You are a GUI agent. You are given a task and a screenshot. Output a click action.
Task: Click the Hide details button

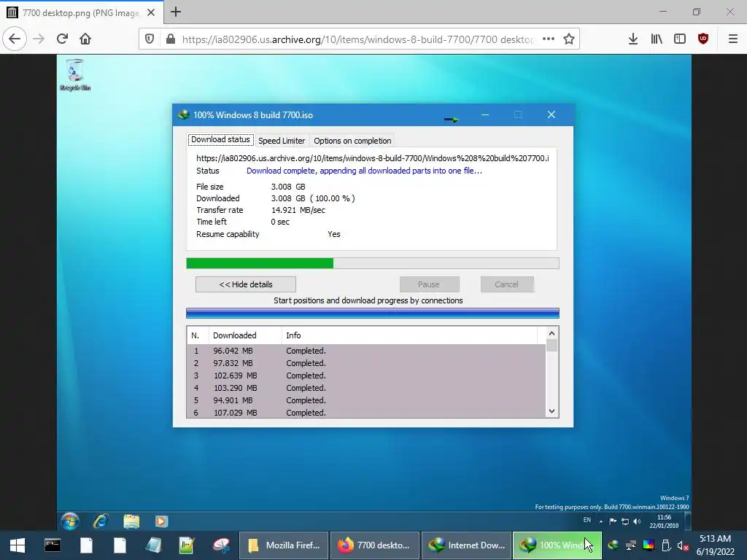(246, 284)
